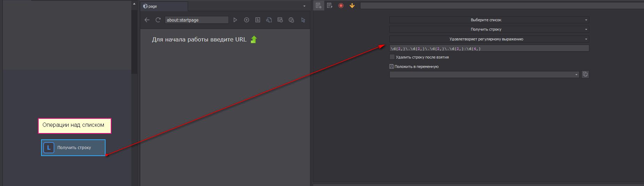Viewport: 644px width, 186px height.
Task: Click the circled plus icon in browser toolbar
Action: pyautogui.click(x=247, y=20)
